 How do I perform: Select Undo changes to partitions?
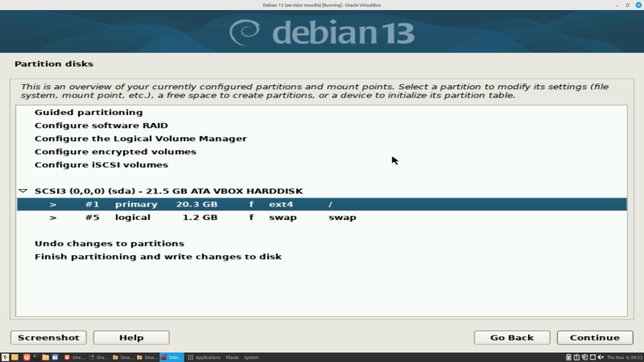pos(109,243)
